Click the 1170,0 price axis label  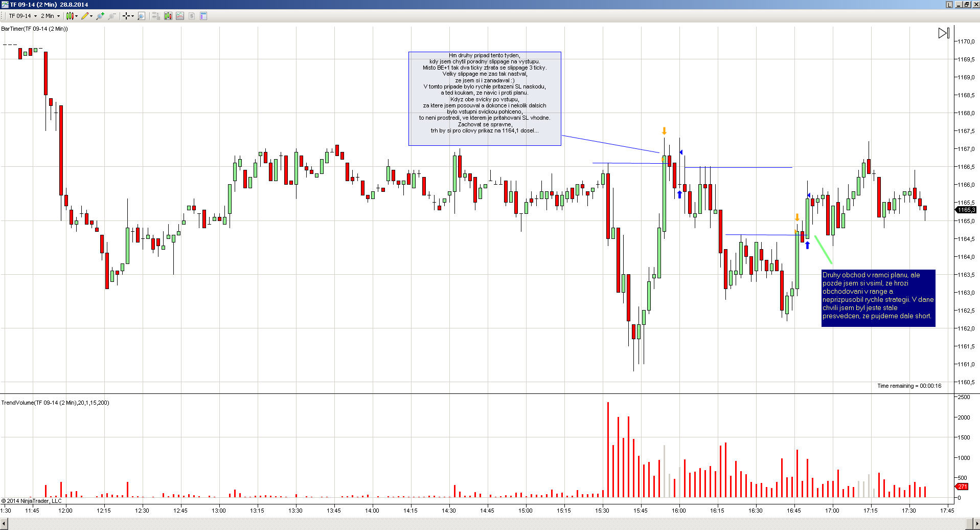click(966, 41)
